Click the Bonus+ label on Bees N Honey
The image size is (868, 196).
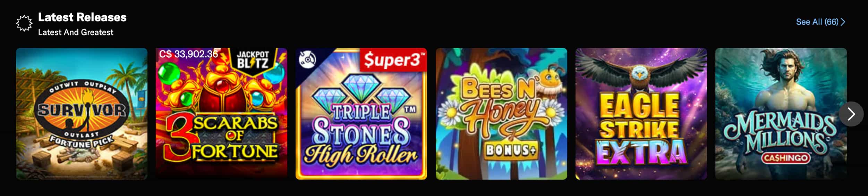510,150
